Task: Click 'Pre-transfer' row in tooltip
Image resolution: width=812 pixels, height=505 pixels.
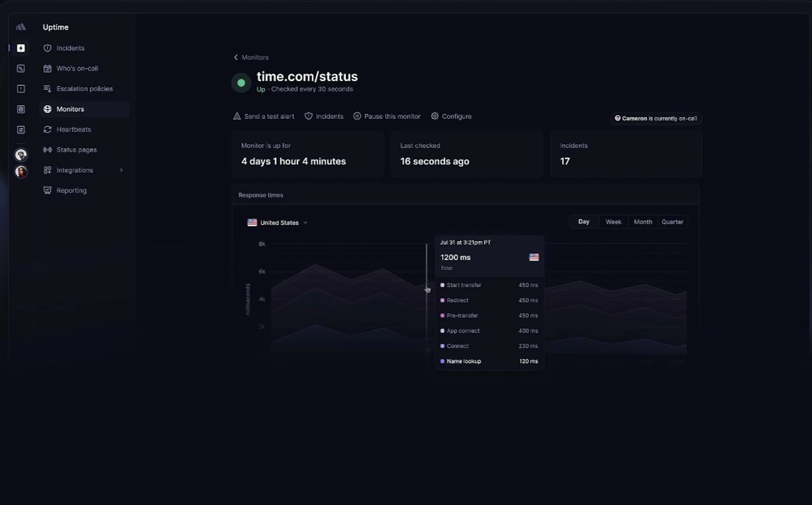Action: 489,316
